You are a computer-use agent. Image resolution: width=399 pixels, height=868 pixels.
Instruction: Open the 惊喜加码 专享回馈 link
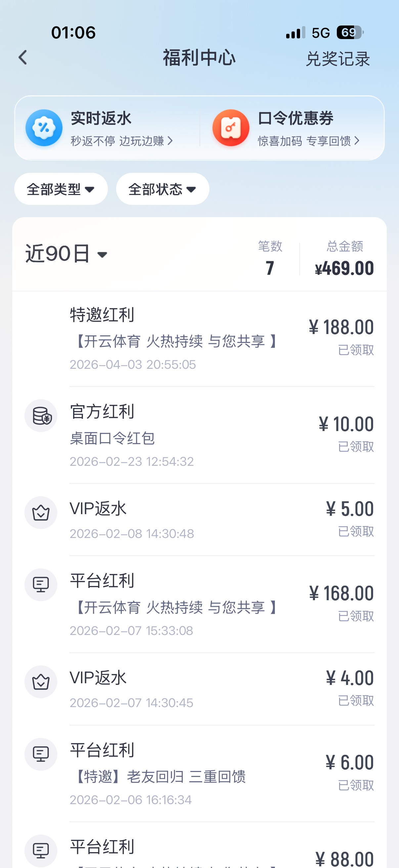coord(309,141)
